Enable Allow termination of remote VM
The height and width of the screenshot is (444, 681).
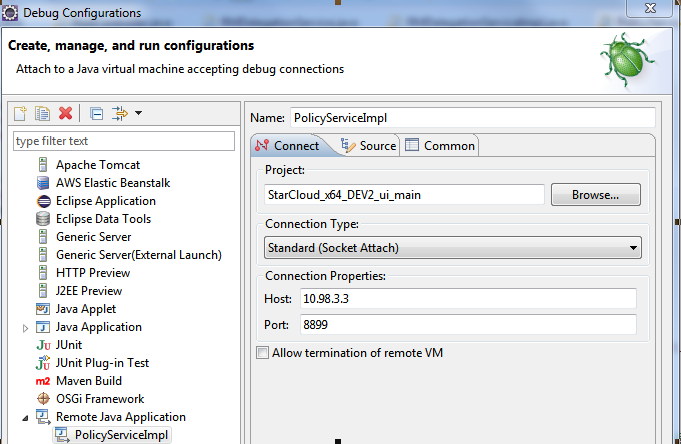pos(262,352)
